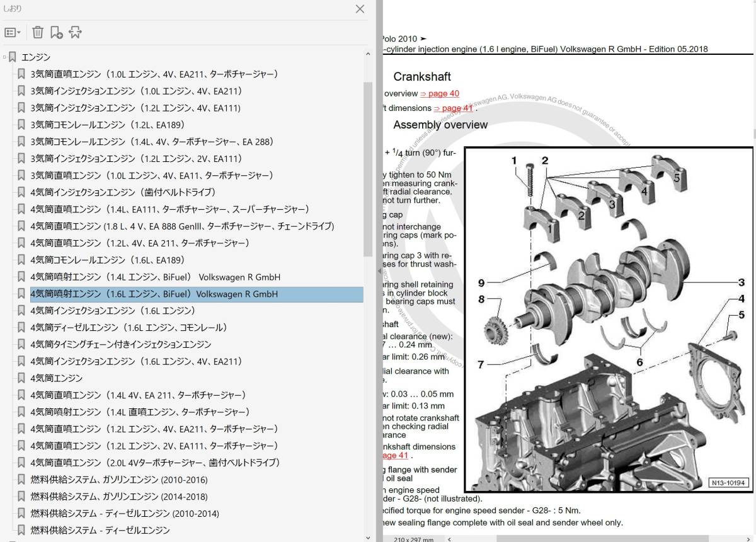Viewport: 756px width, 542px height.
Task: Follow the lower red 'page 41' crankshaft dimensions link
Action: [396, 456]
